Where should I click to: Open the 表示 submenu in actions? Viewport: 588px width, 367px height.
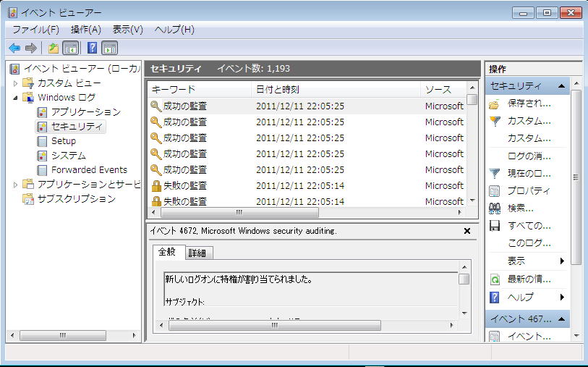[527, 261]
